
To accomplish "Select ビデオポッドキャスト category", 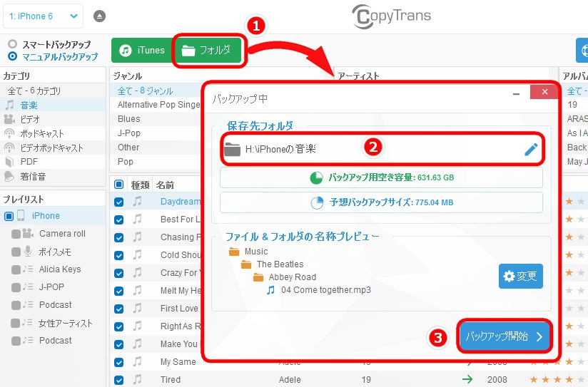I will point(53,148).
